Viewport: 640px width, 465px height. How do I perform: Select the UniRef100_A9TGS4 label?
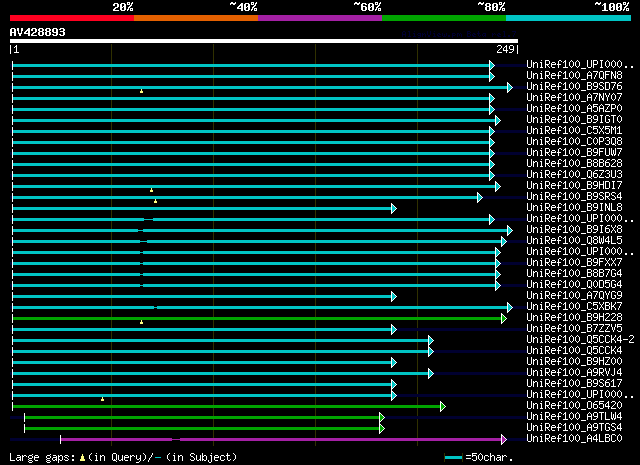tap(574, 428)
